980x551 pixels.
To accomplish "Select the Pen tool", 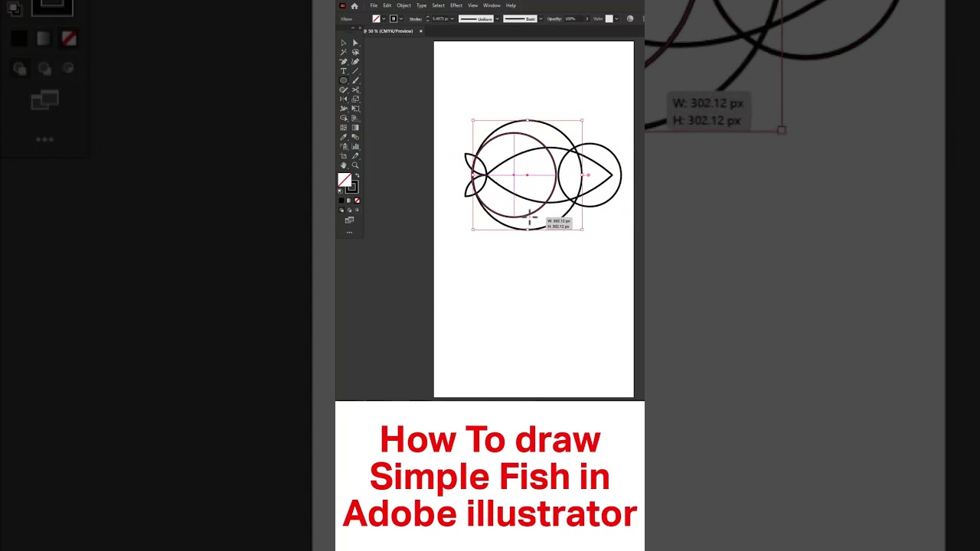I will (x=344, y=61).
